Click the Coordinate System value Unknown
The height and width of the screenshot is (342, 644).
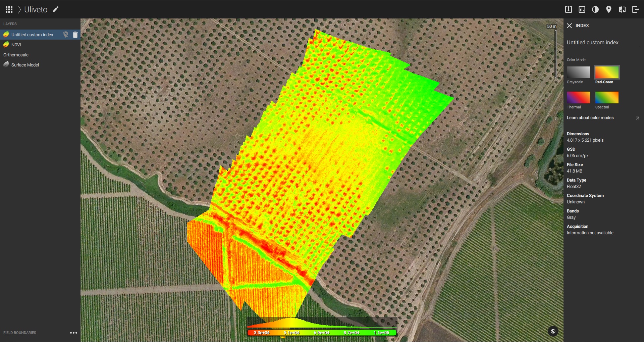point(576,202)
